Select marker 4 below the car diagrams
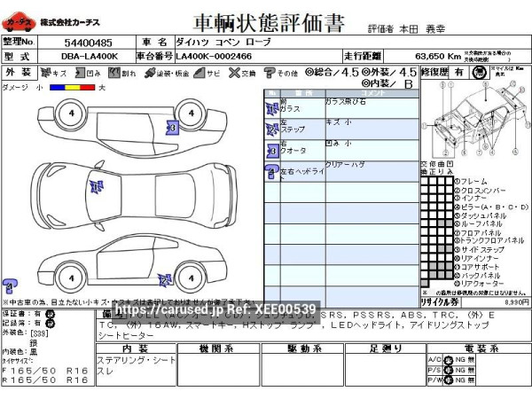 coord(10,286)
